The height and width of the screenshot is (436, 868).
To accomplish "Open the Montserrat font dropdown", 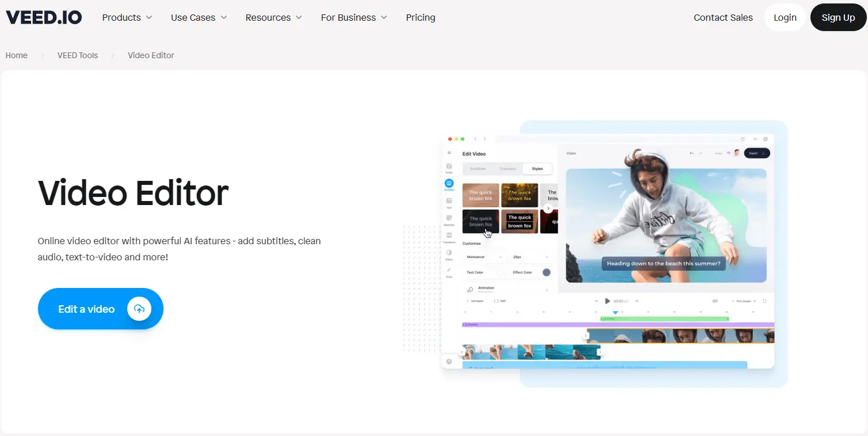I will click(x=485, y=257).
